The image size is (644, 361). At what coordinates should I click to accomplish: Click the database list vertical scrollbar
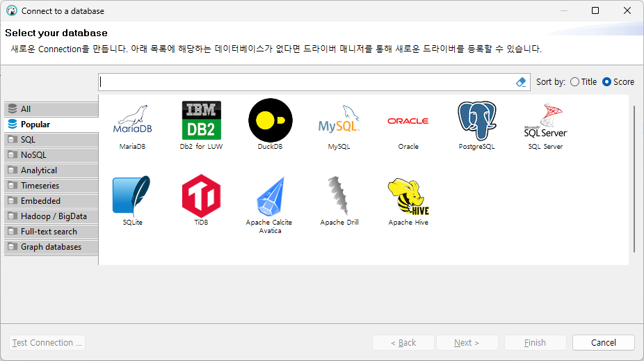pos(634,179)
